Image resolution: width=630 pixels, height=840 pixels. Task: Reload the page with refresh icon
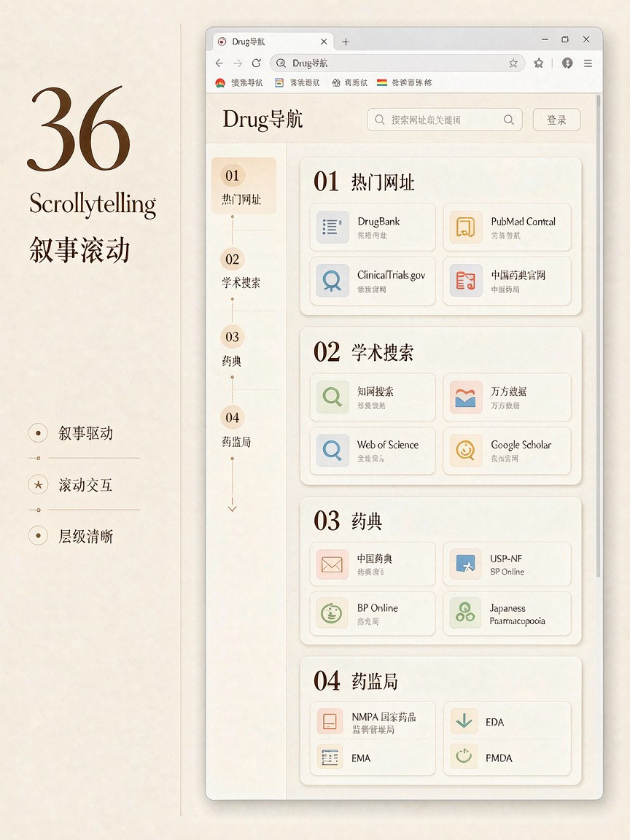pyautogui.click(x=257, y=63)
